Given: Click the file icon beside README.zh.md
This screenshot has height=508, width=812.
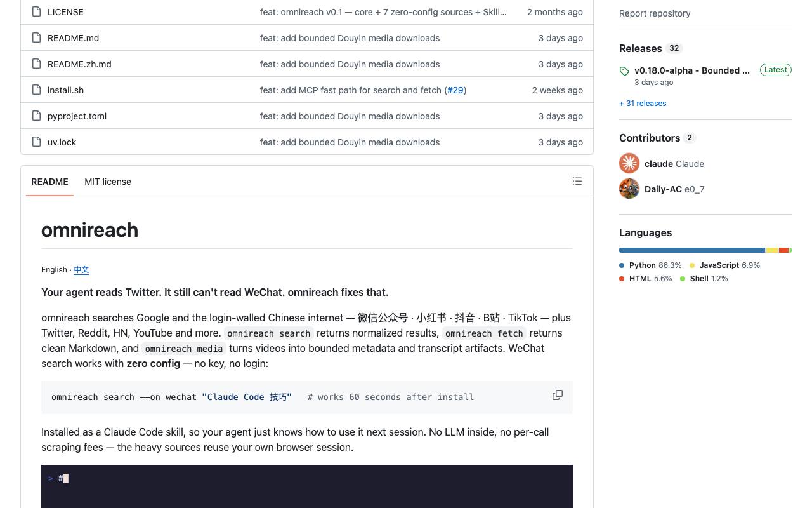Looking at the screenshot, I should [x=36, y=63].
